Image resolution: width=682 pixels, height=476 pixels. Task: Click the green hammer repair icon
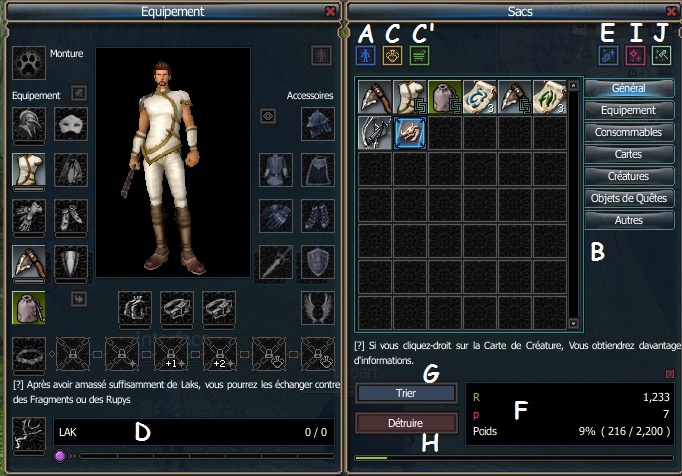[661, 56]
